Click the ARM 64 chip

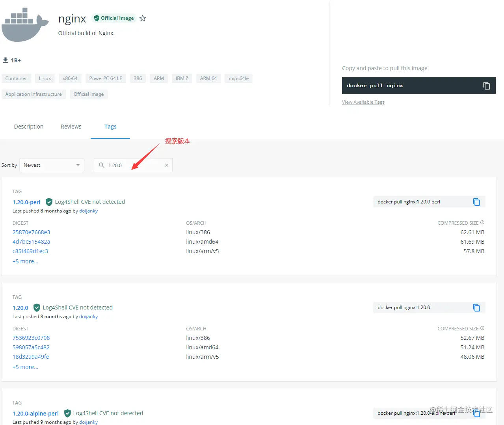pyautogui.click(x=208, y=78)
